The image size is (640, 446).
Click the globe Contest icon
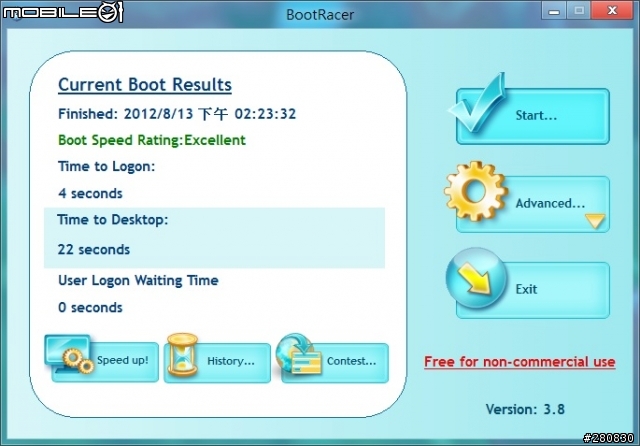[298, 354]
